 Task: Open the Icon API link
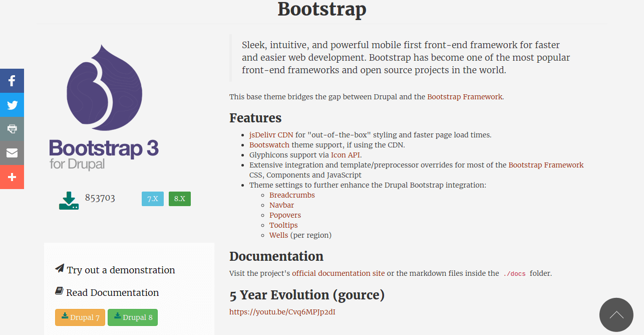346,155
